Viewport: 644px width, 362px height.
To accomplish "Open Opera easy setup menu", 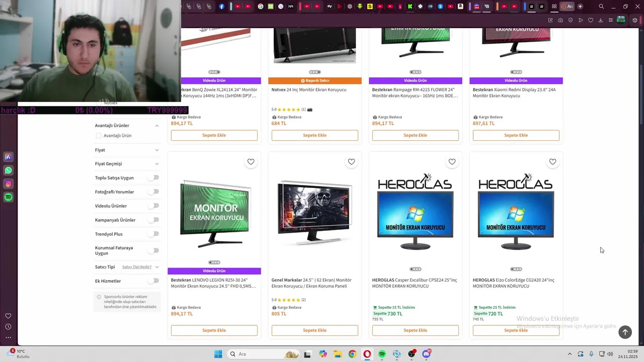I will (611, 20).
